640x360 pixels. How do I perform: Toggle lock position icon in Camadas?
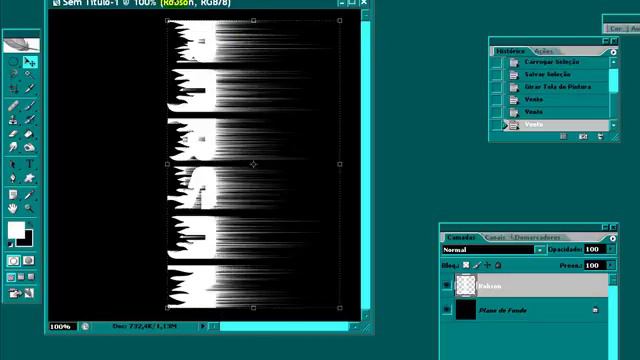[x=487, y=265]
